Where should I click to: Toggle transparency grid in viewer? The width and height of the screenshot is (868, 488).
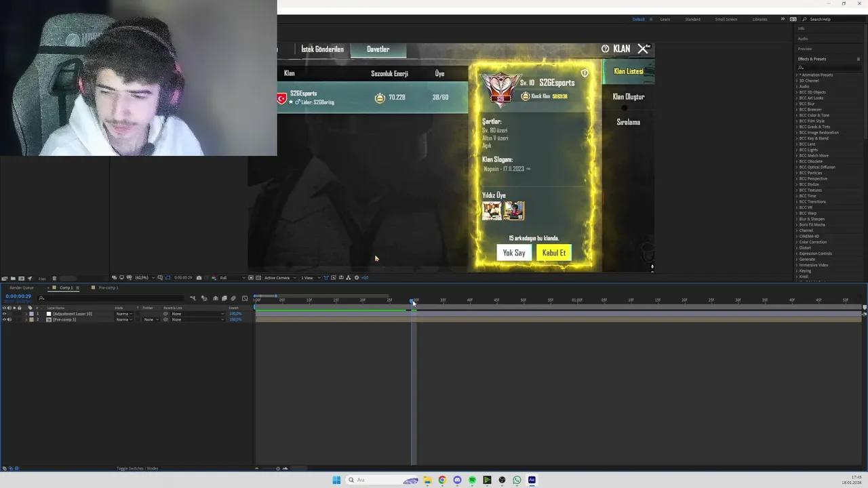(258, 278)
